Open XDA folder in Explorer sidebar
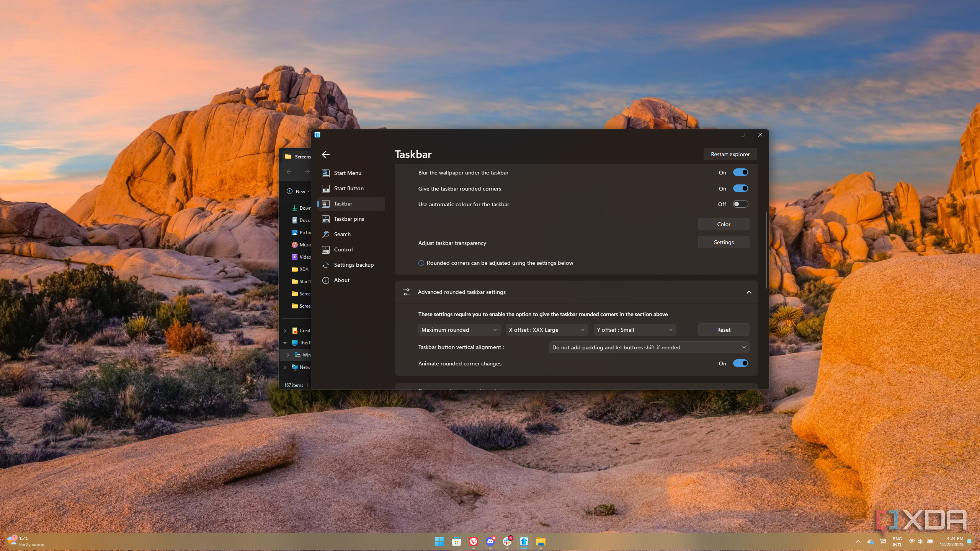Screen dimensions: 980x551 point(300,269)
